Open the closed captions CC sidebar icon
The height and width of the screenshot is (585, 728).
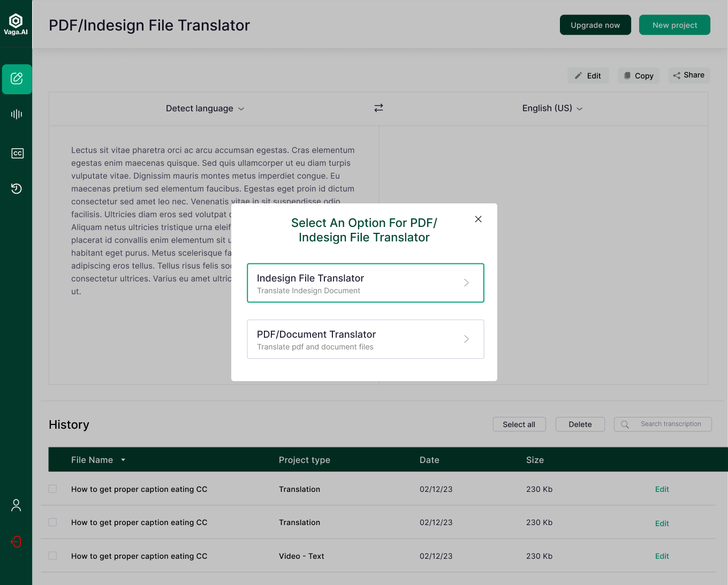[x=17, y=153]
